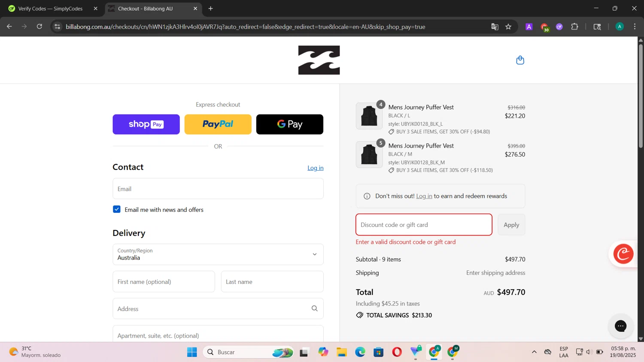Click the page vertical scrollbar
The width and height of the screenshot is (644, 362).
tap(641, 95)
